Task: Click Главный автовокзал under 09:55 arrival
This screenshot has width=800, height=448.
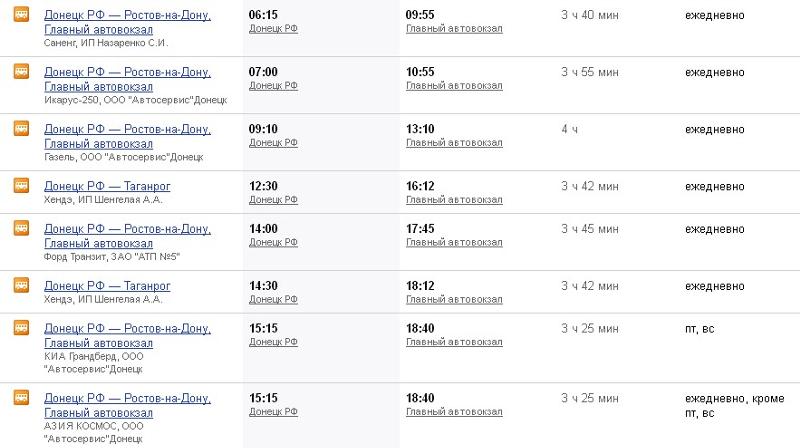Action: coord(454,29)
